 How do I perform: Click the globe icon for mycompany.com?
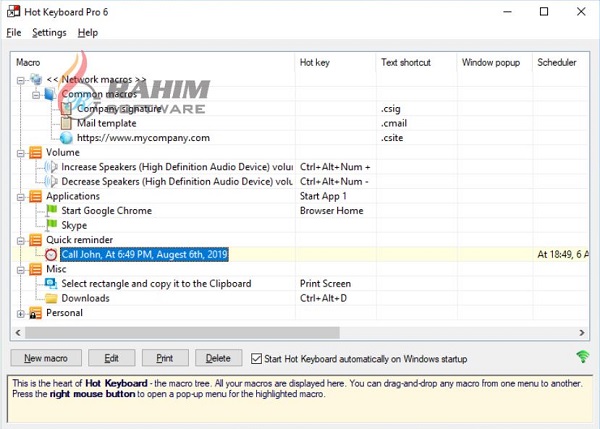click(x=66, y=138)
